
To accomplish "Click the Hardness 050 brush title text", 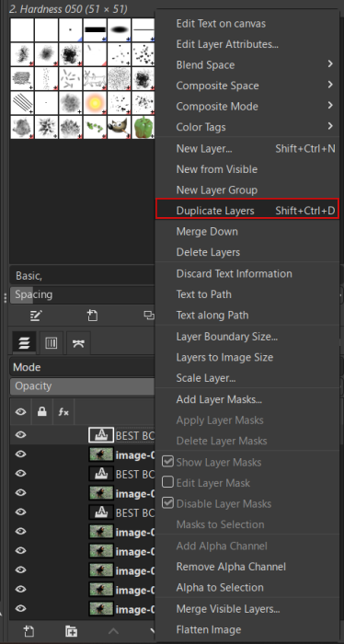I will coord(68,8).
